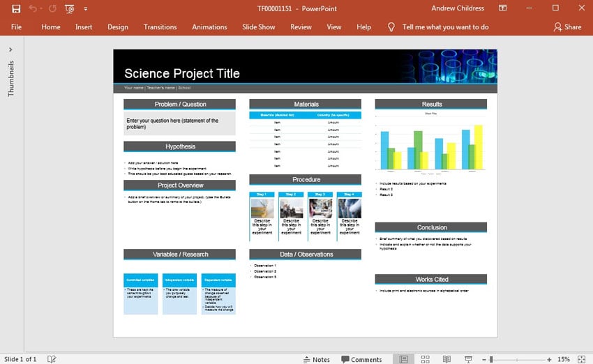Expand the Thumbnails pane
Viewport: 593px width, 364px height.
pyautogui.click(x=10, y=50)
